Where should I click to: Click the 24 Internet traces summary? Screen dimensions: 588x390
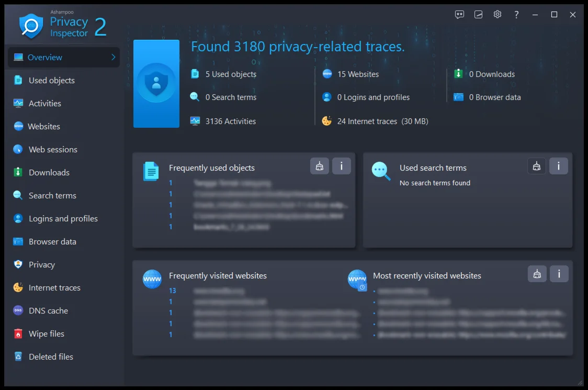(x=382, y=121)
